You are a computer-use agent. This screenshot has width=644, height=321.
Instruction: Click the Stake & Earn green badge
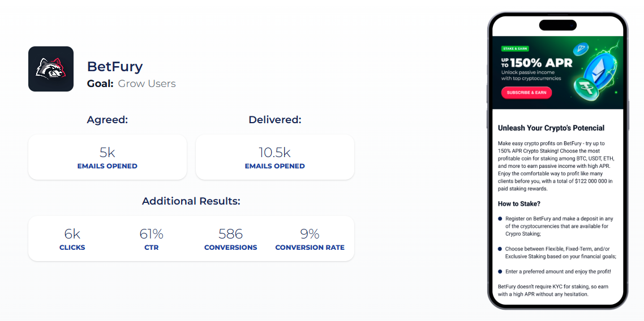click(514, 49)
